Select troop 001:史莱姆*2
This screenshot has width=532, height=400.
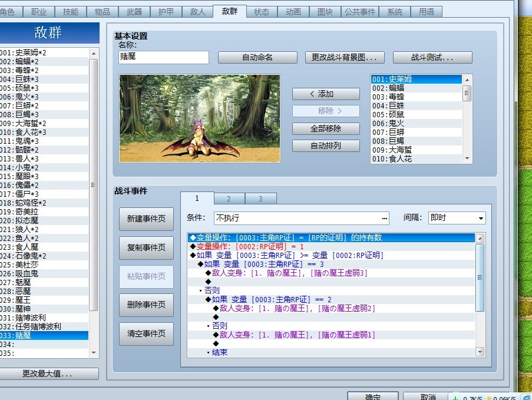(44, 52)
